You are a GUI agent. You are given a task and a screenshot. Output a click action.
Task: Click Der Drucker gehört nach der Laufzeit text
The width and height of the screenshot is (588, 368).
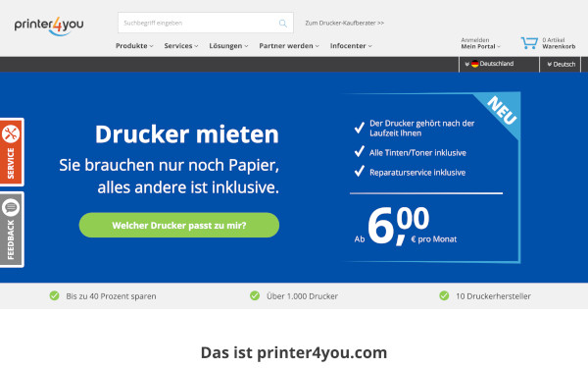click(x=421, y=128)
